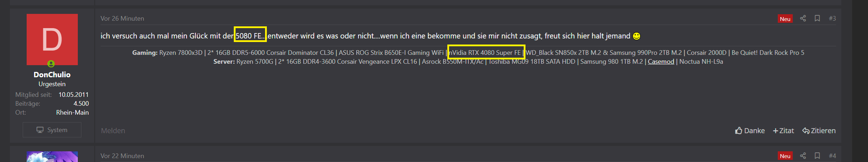Open the Casemod link in signature
The image size is (868, 162).
coord(661,62)
